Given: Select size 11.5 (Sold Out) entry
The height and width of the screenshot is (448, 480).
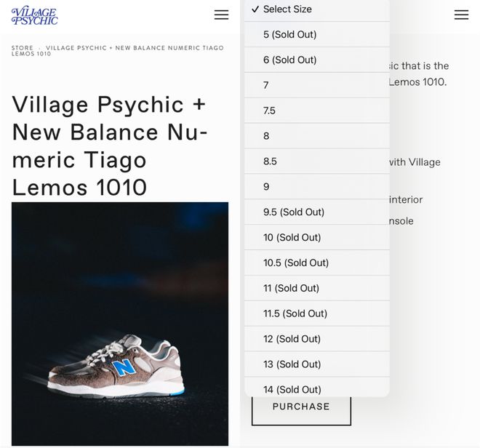Looking at the screenshot, I should pos(317,313).
